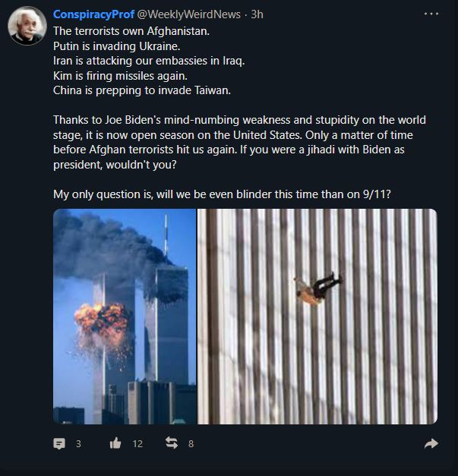The image size is (458, 476).
Task: Open the comments via speech bubble icon
Action: 59,444
